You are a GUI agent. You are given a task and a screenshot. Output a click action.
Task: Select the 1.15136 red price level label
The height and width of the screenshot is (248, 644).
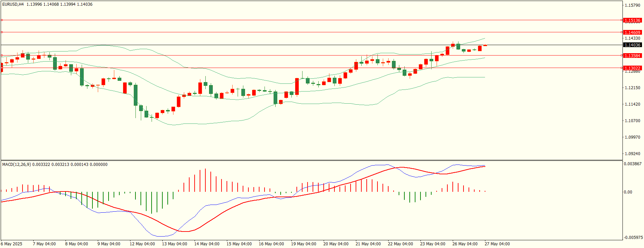pyautogui.click(x=632, y=21)
